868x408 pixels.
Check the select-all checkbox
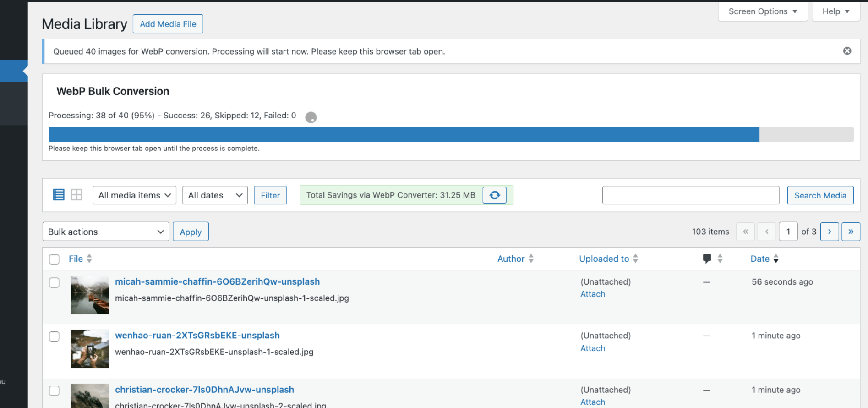point(54,259)
